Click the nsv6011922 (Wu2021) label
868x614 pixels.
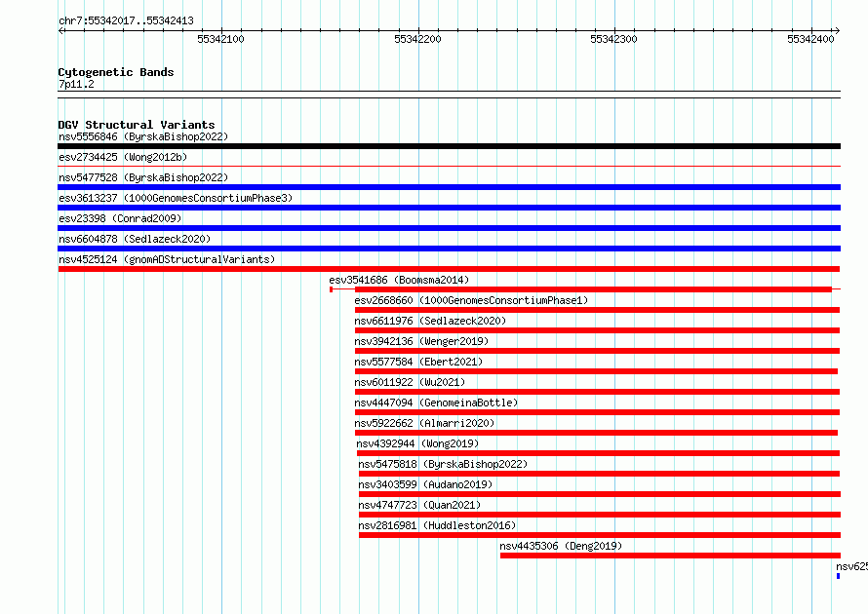click(410, 382)
